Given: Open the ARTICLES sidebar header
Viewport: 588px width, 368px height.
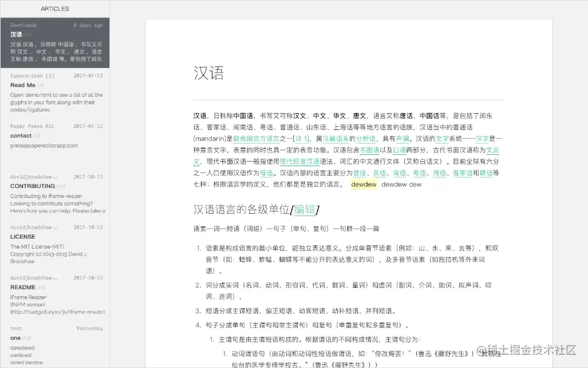Looking at the screenshot, I should pos(55,9).
